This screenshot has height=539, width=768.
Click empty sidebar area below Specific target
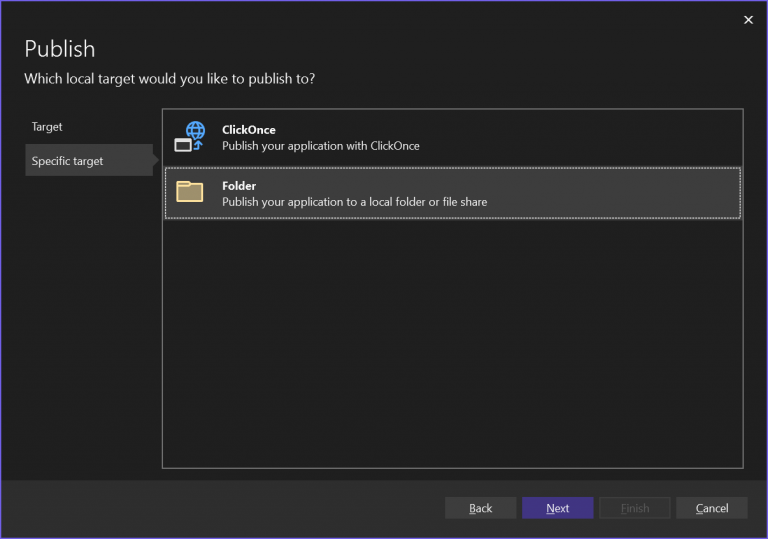tap(88, 320)
